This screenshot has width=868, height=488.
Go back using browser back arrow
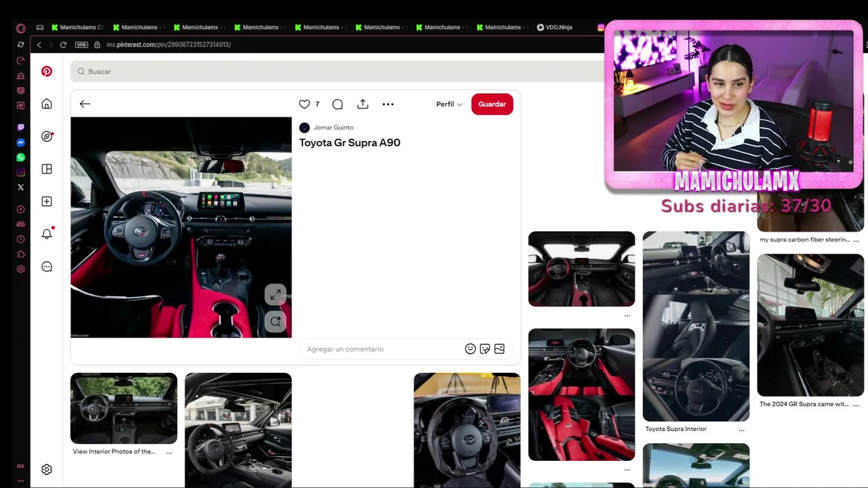coord(39,45)
